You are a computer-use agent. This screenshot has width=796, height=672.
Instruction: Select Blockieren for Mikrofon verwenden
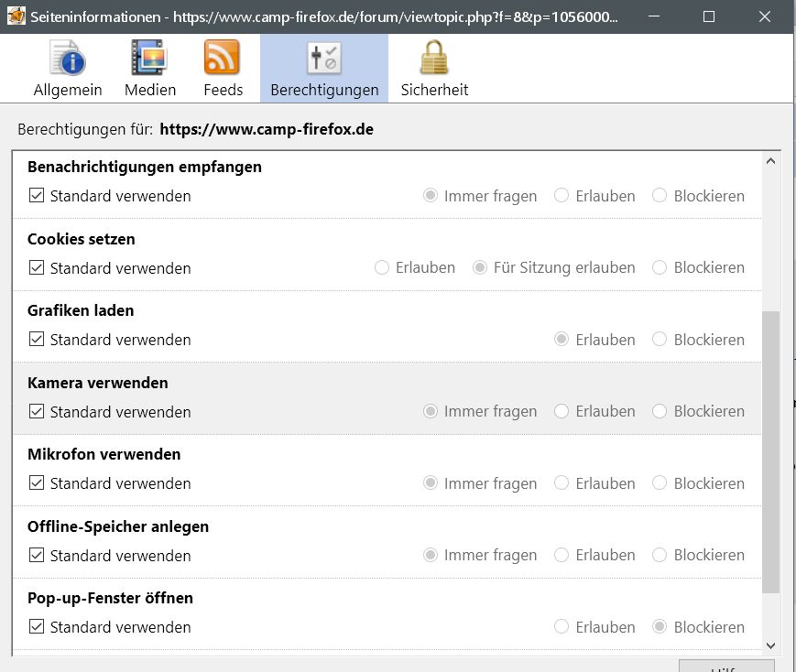[660, 483]
